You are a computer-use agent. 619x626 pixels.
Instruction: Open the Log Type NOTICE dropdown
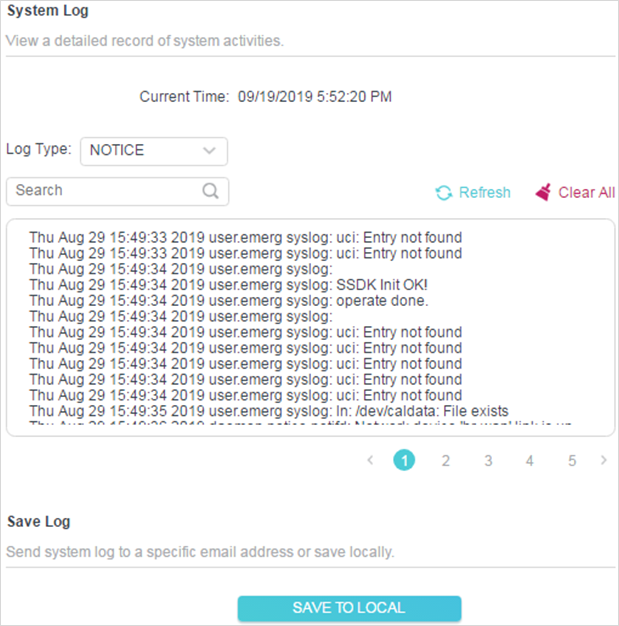point(153,151)
